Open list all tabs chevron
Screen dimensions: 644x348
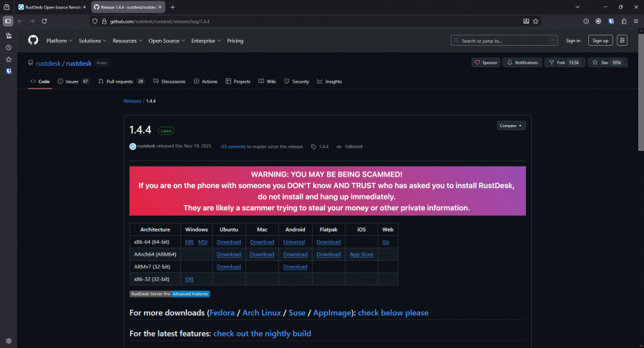click(577, 7)
